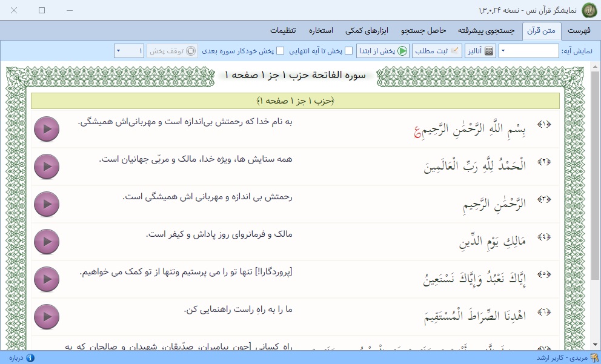This screenshot has height=364, width=601.
Task: Click the Persian translation of verse 4
Action: point(219,234)
